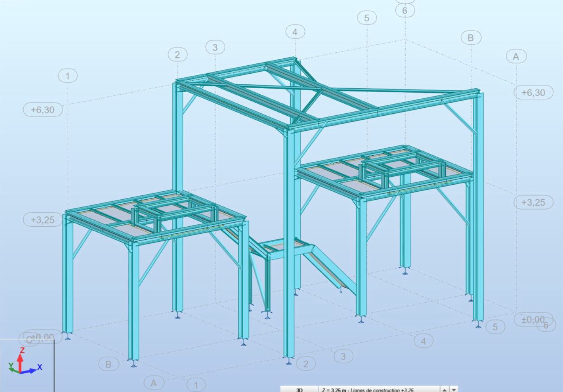The width and height of the screenshot is (563, 392).
Task: Select grid bubble 3 above the roof frame
Action: (x=215, y=47)
